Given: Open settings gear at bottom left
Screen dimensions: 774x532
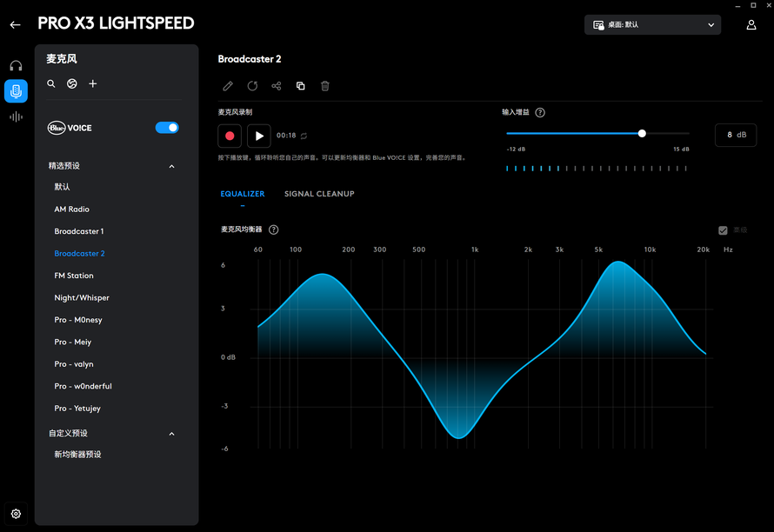Looking at the screenshot, I should (16, 514).
